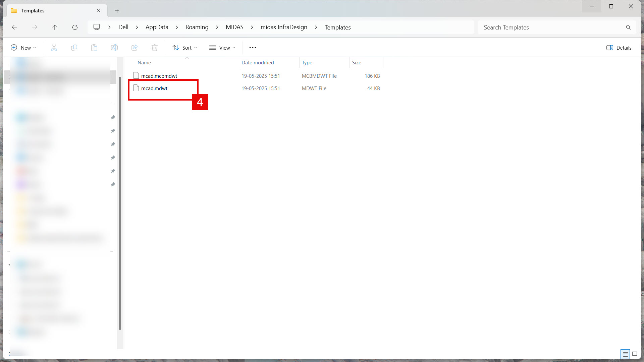
Task: Click Templates breadcrumb in address bar
Action: (337, 27)
